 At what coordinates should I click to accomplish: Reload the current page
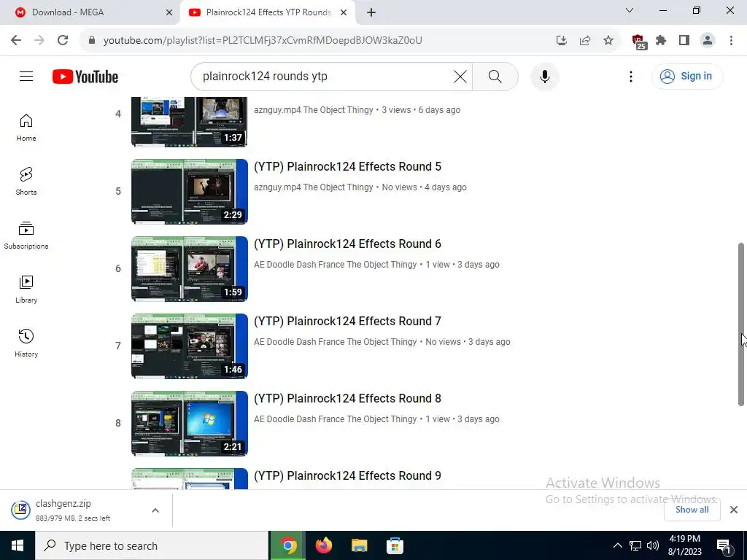[63, 40]
